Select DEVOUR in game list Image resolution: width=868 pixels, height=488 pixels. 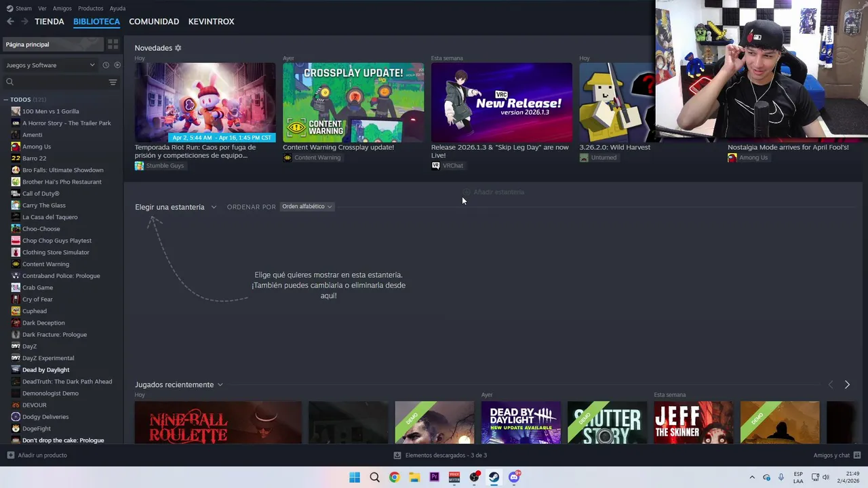34,405
